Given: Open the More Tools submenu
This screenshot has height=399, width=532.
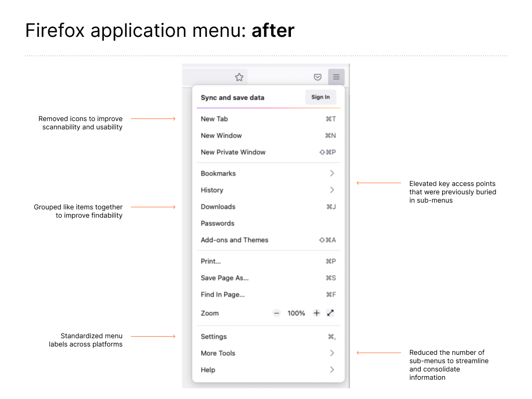Looking at the screenshot, I should click(268, 353).
